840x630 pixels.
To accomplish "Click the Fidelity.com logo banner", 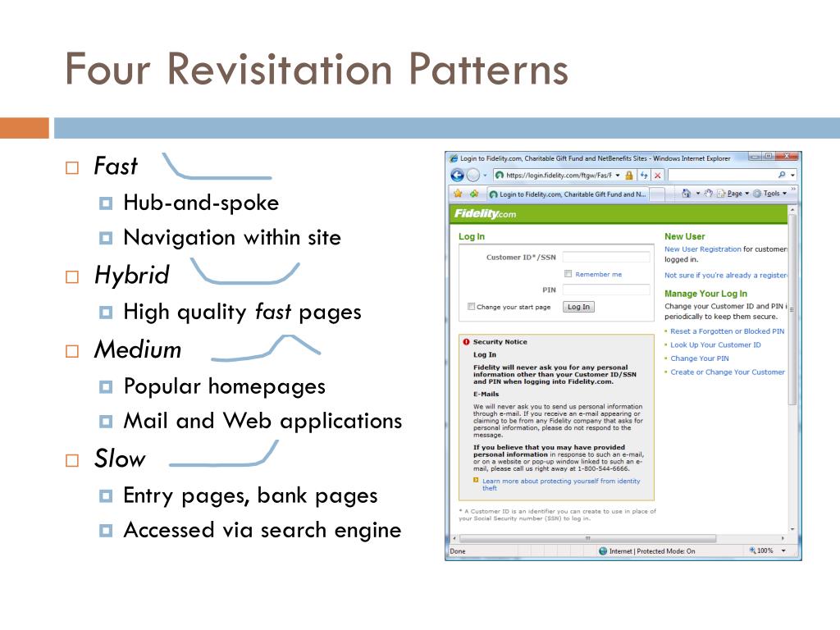I will pyautogui.click(x=485, y=214).
